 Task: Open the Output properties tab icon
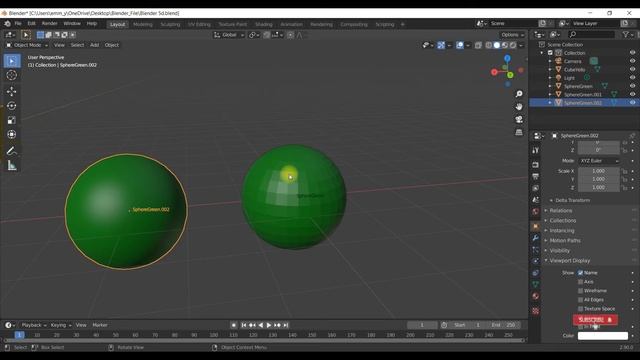[536, 176]
